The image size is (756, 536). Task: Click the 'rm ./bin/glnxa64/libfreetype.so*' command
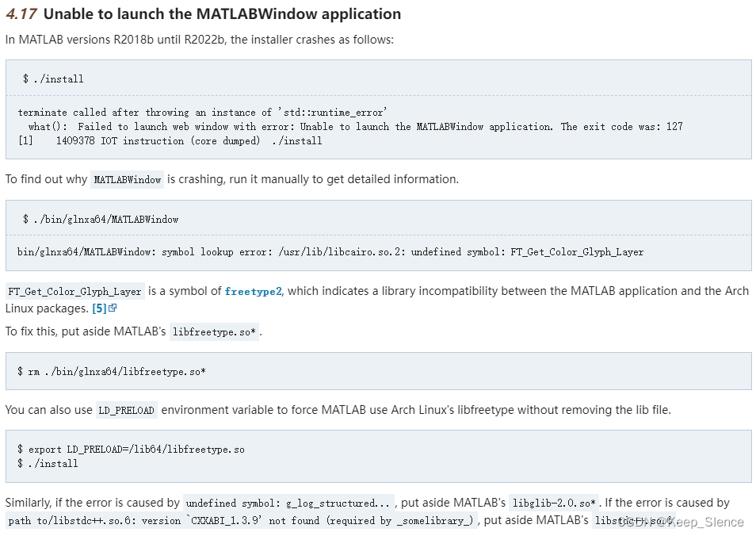pos(112,372)
